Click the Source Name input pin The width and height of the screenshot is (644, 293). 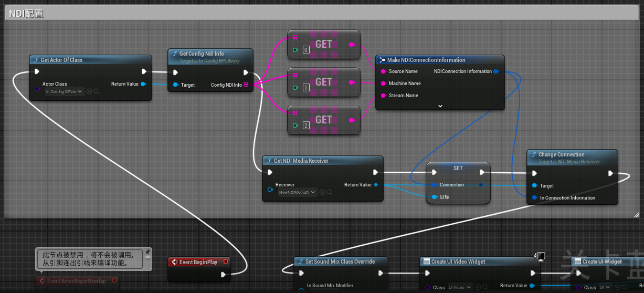pyautogui.click(x=383, y=71)
